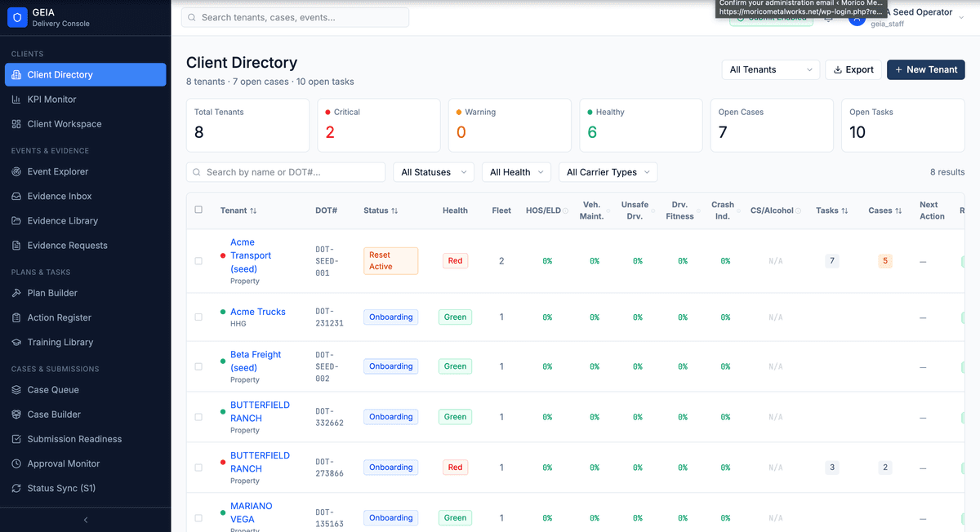This screenshot has width=980, height=532.
Task: Click the Open Cases summary card
Action: pos(772,126)
